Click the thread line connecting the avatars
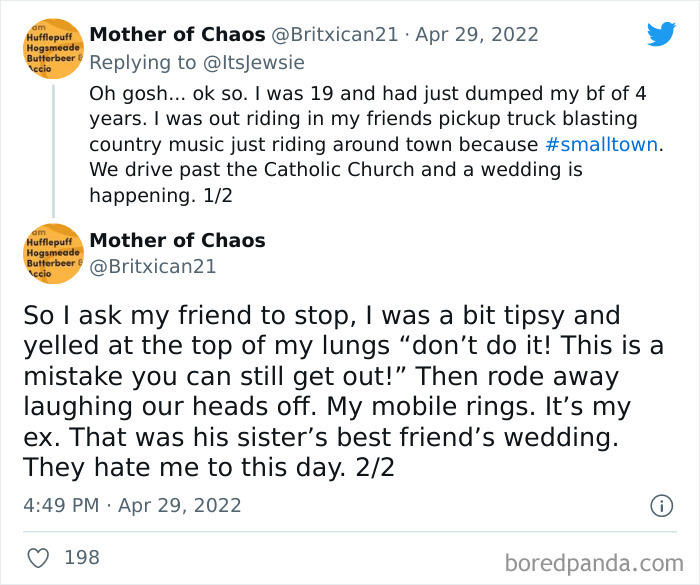 52,150
